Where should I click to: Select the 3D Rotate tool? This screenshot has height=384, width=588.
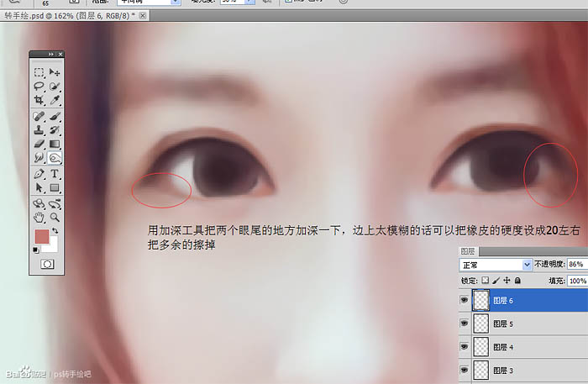coord(39,204)
